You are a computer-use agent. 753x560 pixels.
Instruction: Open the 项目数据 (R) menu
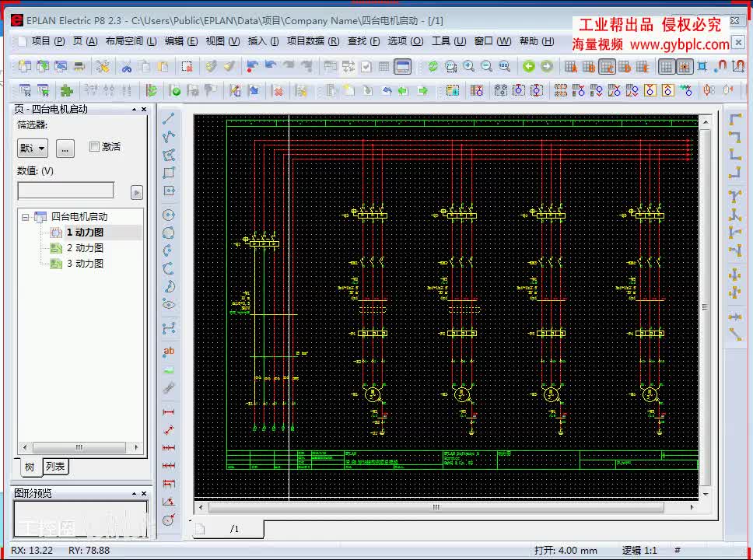[313, 41]
